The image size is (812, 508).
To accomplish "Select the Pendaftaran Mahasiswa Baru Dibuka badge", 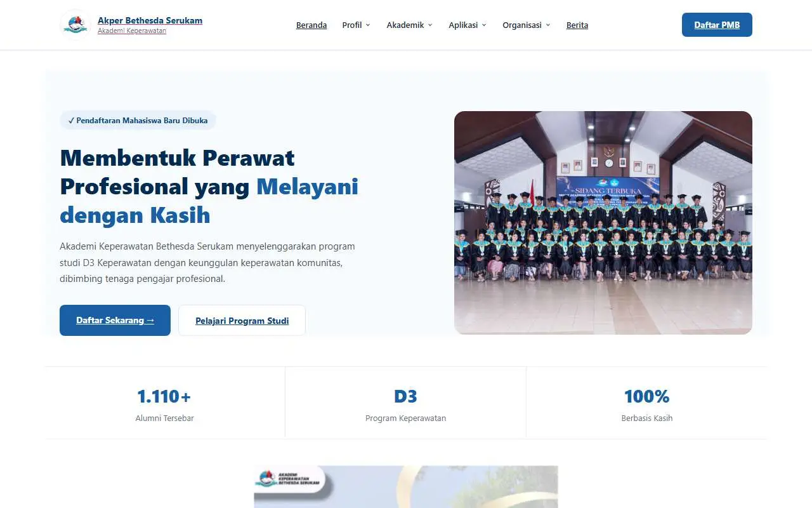I will click(138, 120).
